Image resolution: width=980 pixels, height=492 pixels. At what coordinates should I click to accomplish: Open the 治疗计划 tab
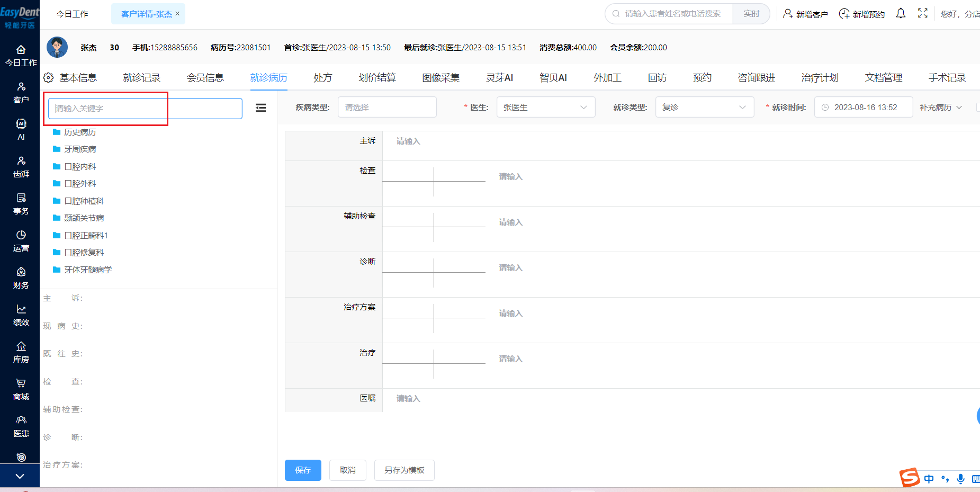820,78
